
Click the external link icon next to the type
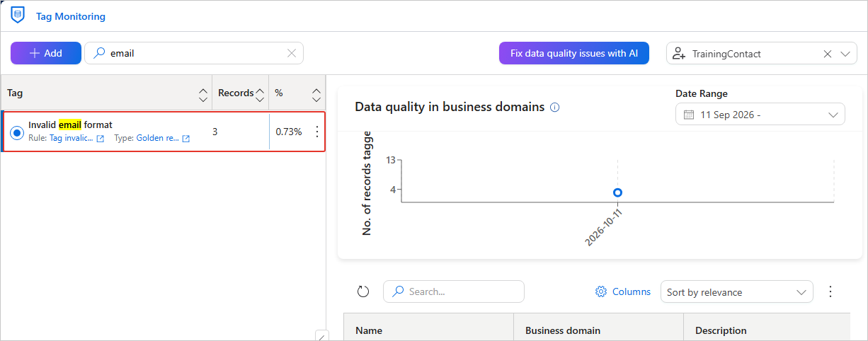pos(186,139)
